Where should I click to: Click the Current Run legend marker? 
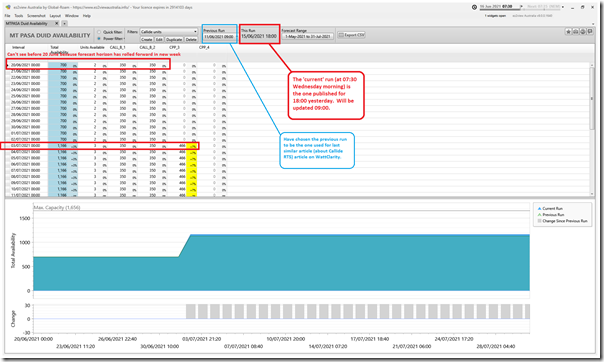[539, 208]
